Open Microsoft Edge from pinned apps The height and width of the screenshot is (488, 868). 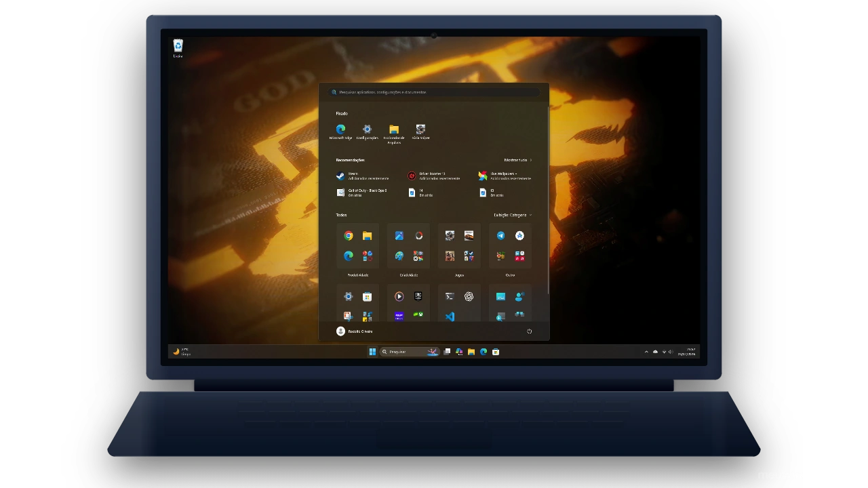point(340,131)
